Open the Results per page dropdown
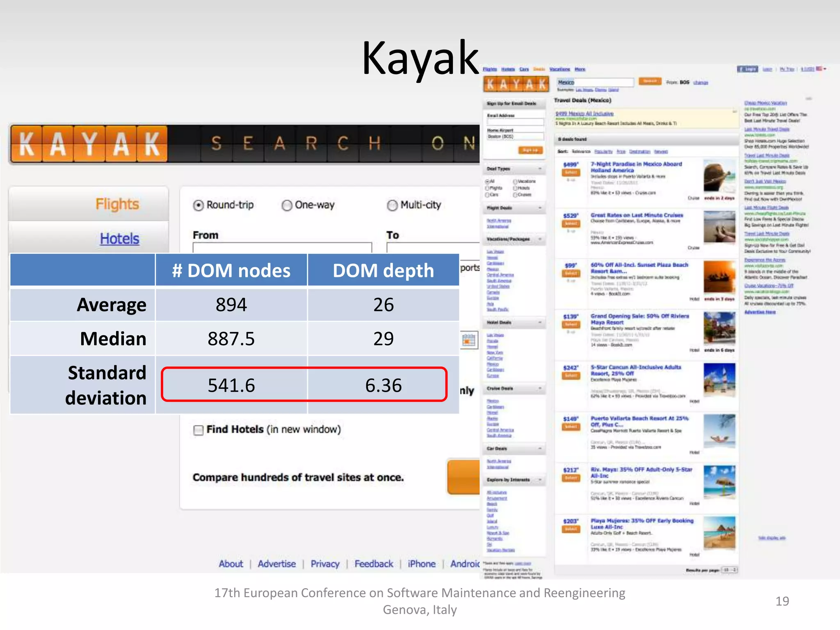840x630 pixels. click(x=730, y=570)
